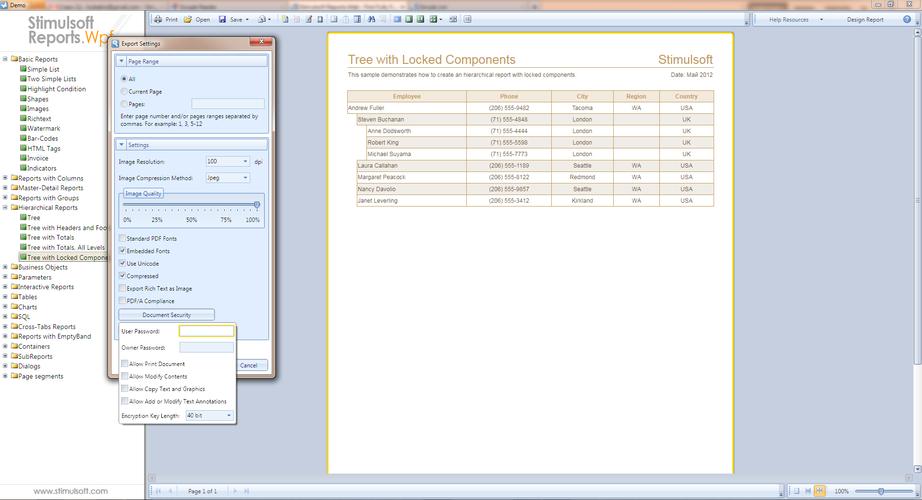Select the Current Page radio button
Screen dimensions: 922x500
coord(123,91)
